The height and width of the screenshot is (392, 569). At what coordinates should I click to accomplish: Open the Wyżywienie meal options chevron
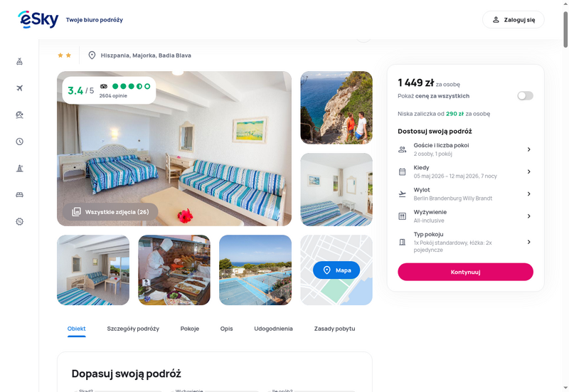tap(528, 216)
